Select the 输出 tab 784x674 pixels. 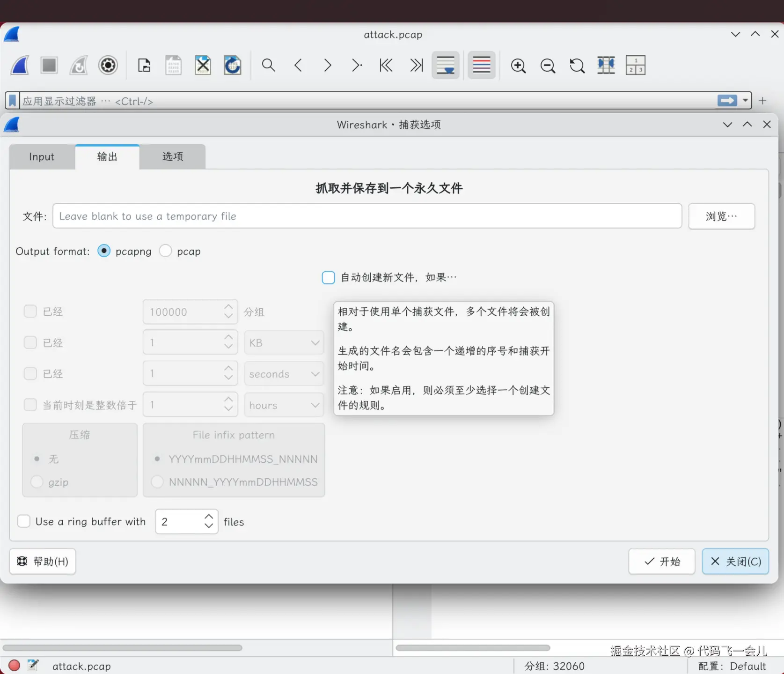[107, 157]
